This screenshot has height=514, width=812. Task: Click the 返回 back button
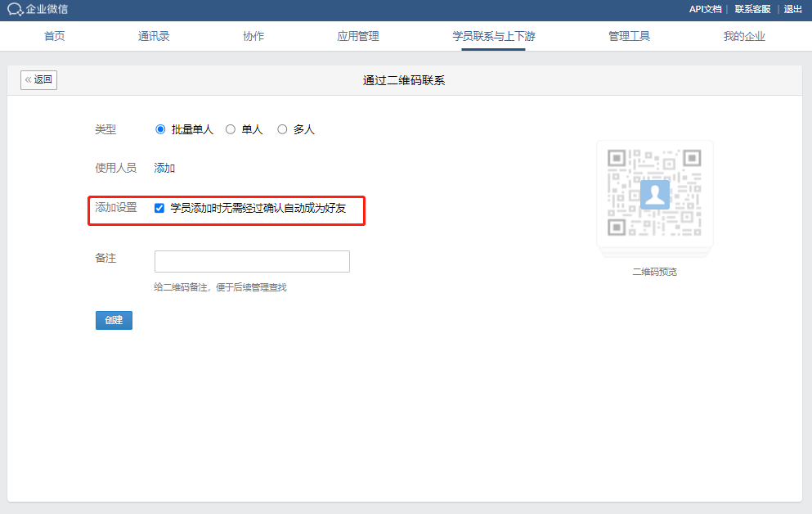(x=38, y=79)
